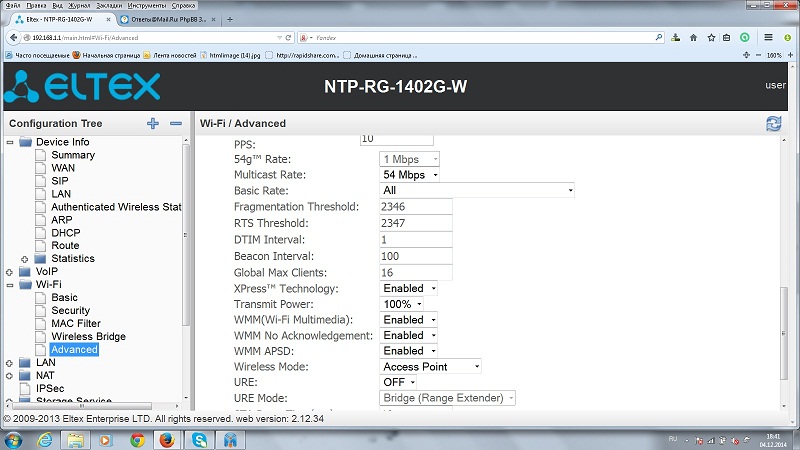Open Wireless Bridge settings
The image size is (800, 450).
(88, 337)
